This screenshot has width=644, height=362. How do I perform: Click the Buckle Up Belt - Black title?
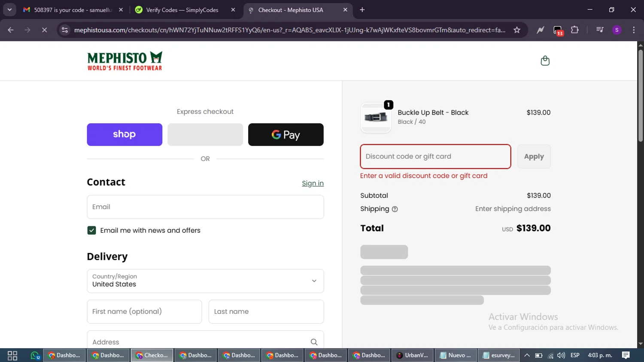click(x=433, y=113)
